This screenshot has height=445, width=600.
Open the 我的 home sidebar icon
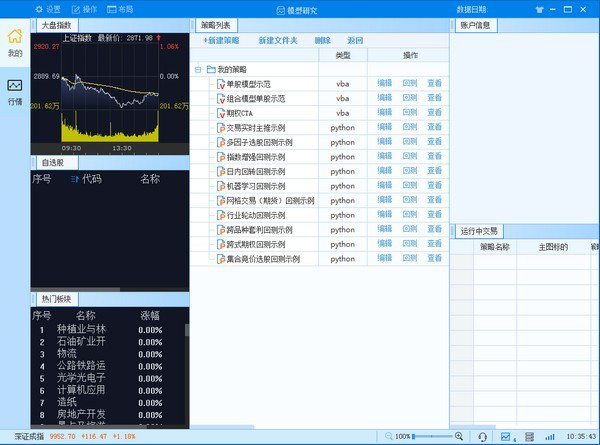(x=15, y=42)
